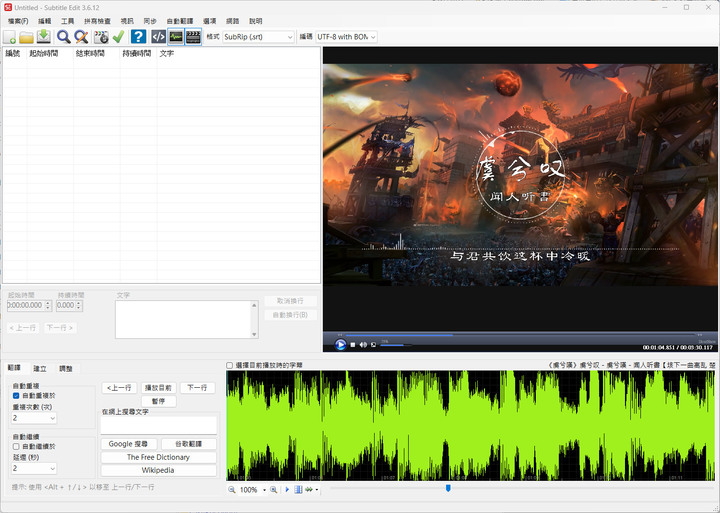This screenshot has width=720, height=513.
Task: Adjust the video player volume slider
Action: [396, 345]
